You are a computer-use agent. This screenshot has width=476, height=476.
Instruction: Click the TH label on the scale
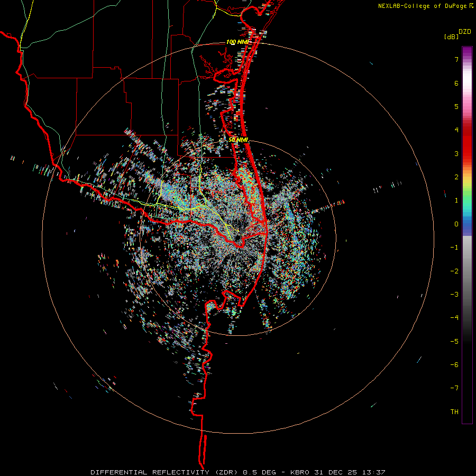coord(454,412)
